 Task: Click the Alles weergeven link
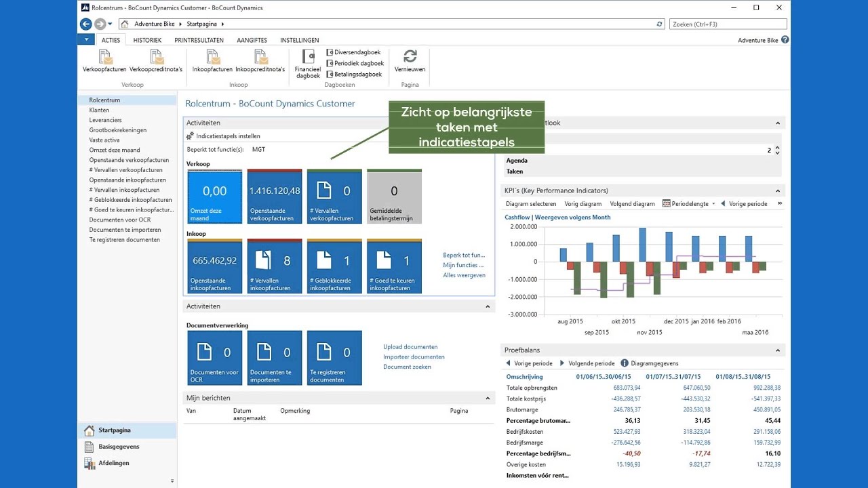click(x=464, y=275)
